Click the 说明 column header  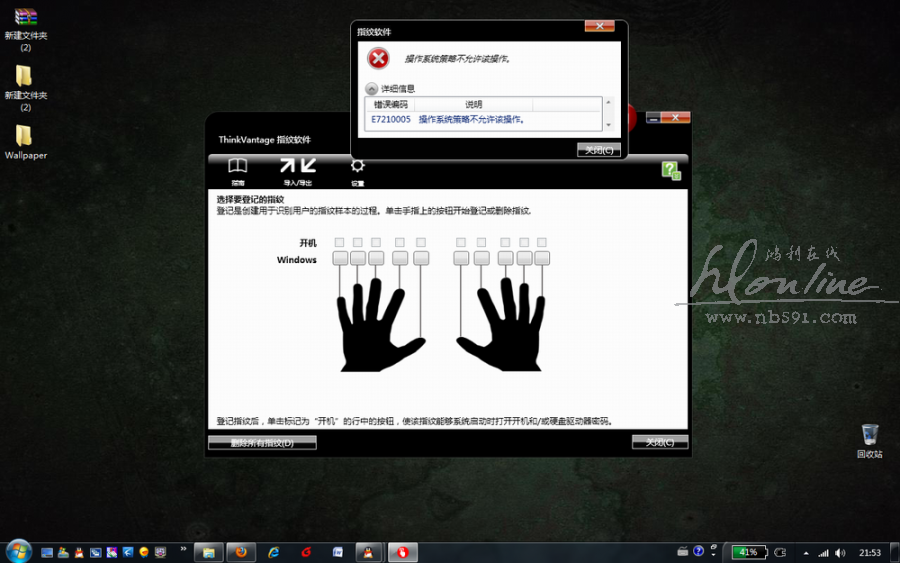tap(473, 104)
